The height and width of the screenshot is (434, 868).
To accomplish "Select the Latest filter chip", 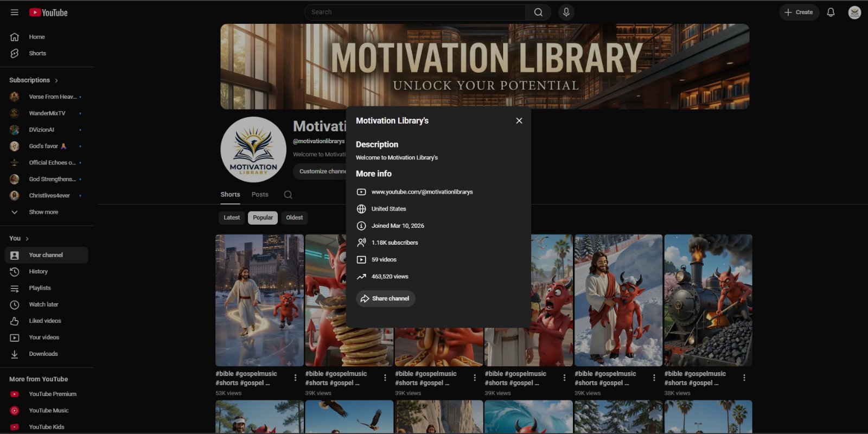I will pyautogui.click(x=232, y=218).
